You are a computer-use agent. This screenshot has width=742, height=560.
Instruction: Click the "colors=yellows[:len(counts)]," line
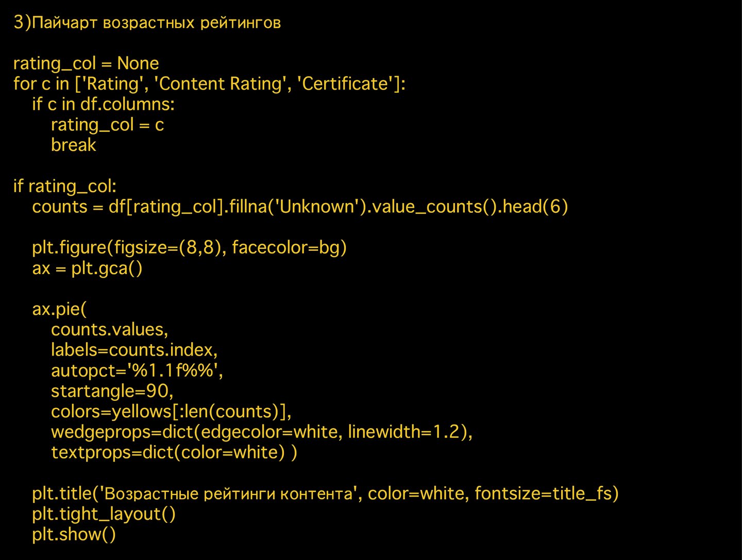tap(171, 412)
